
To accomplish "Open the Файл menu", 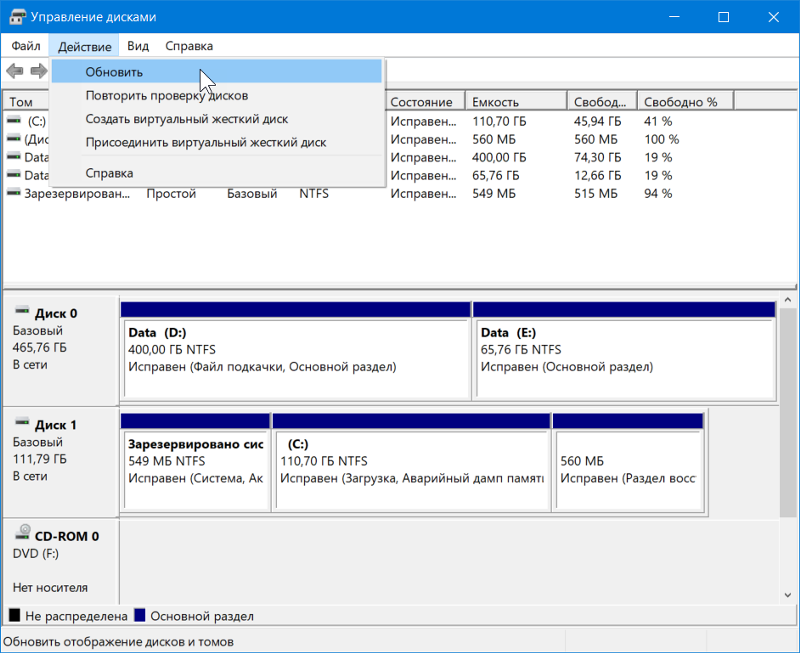I will (26, 46).
